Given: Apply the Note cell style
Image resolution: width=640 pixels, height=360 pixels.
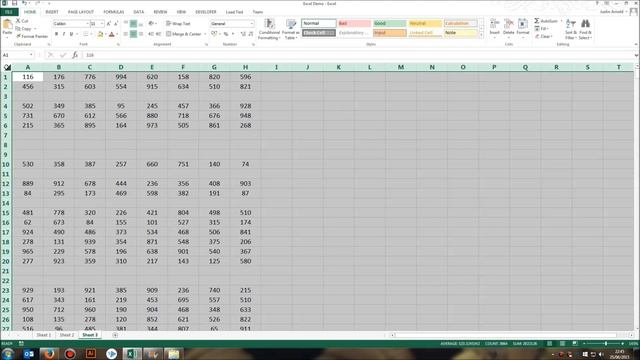Looking at the screenshot, I should pos(460,33).
